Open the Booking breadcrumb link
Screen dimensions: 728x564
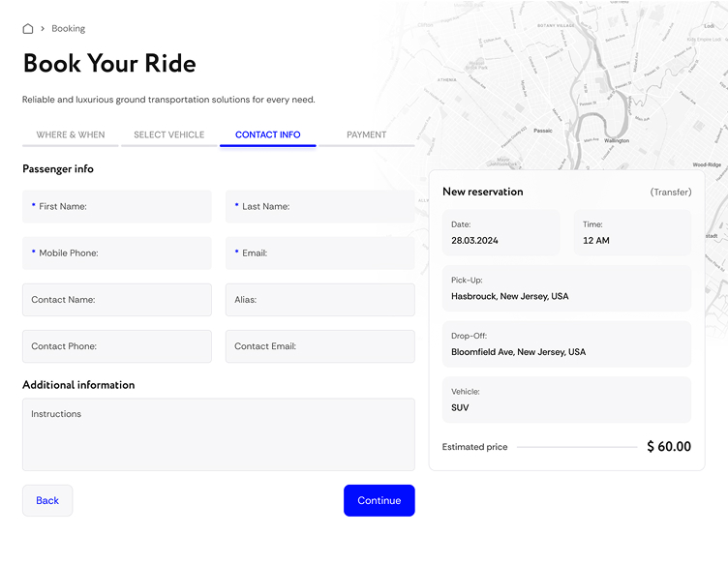(x=68, y=29)
